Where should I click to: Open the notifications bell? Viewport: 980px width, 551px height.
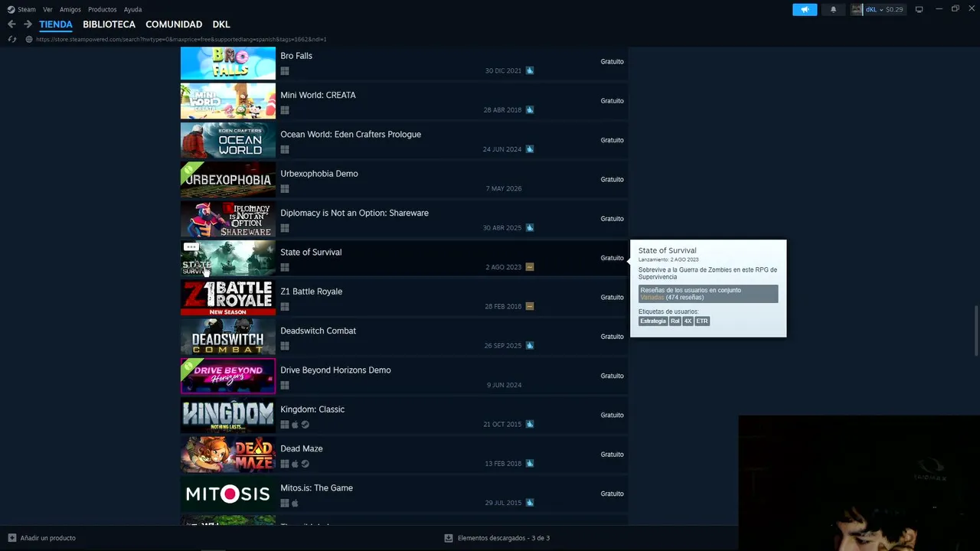click(x=833, y=9)
